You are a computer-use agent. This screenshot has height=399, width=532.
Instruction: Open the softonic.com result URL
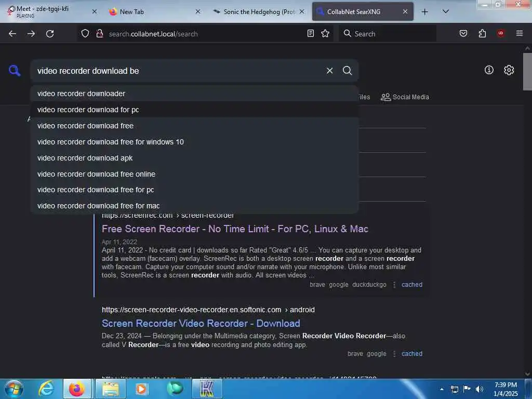(208, 310)
